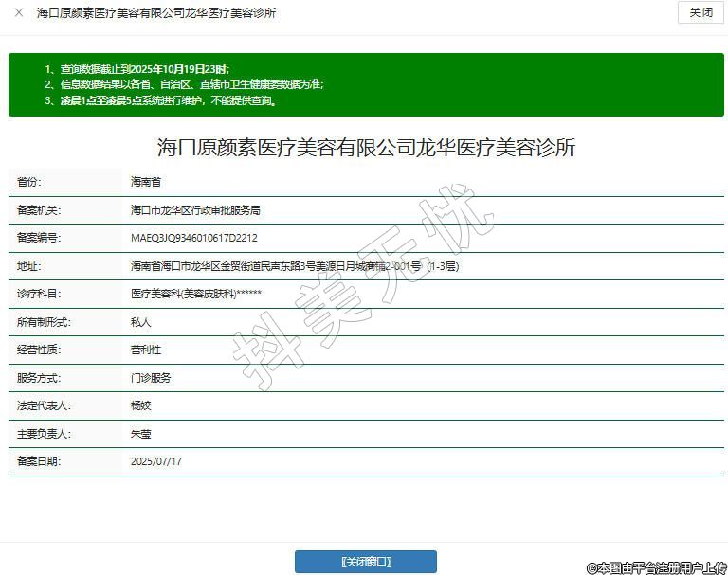The height and width of the screenshot is (575, 728).
Task: Select the ownership value 私人
Action: coord(140,322)
